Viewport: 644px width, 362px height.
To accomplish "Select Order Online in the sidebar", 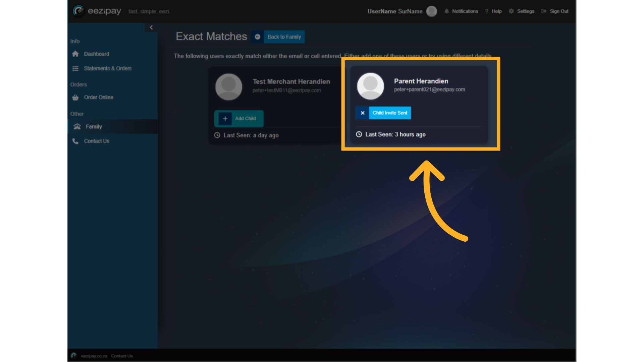I will coord(99,97).
